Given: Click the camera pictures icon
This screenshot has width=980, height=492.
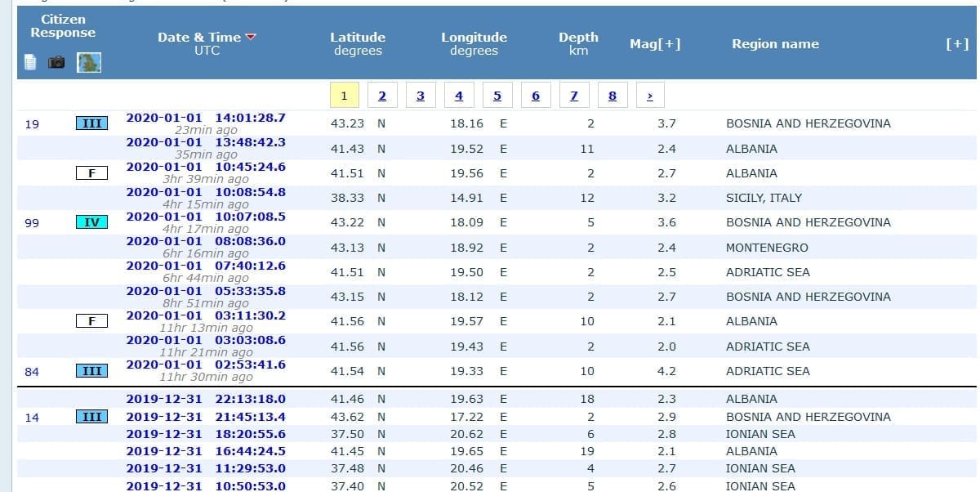Looking at the screenshot, I should pyautogui.click(x=56, y=62).
